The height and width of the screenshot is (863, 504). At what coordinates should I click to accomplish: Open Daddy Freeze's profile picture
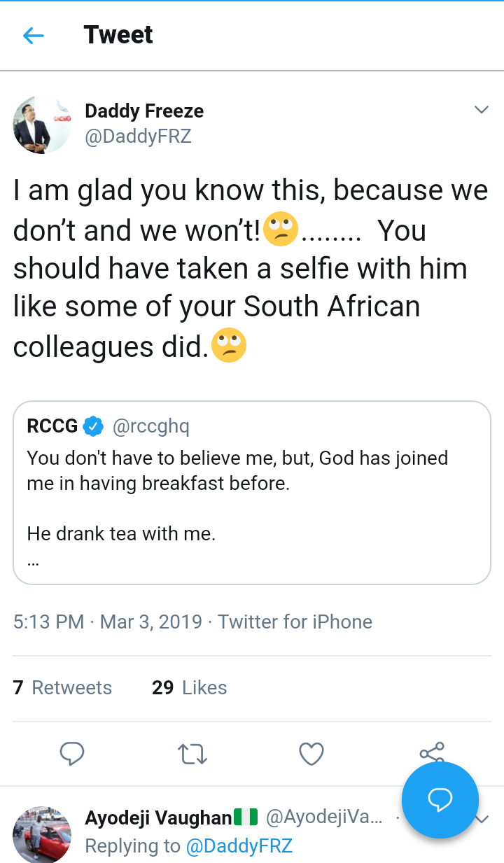point(42,125)
